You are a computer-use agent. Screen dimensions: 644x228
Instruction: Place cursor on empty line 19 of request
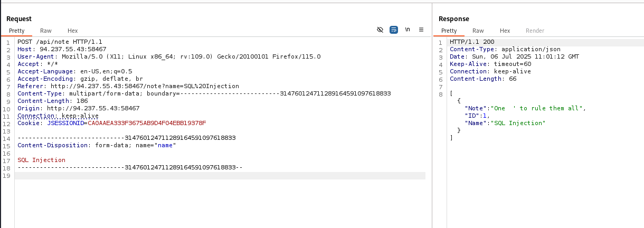click(x=211, y=175)
